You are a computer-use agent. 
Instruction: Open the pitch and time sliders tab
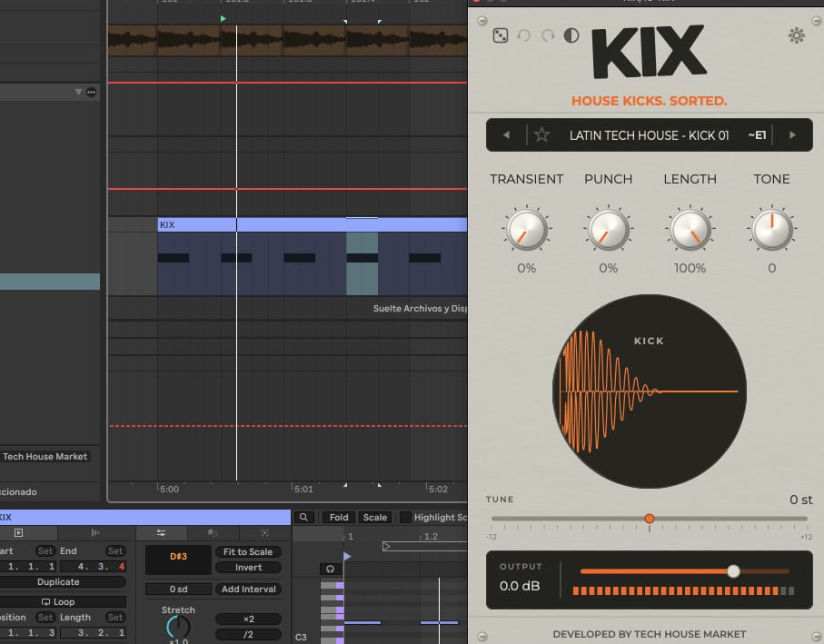(x=162, y=532)
